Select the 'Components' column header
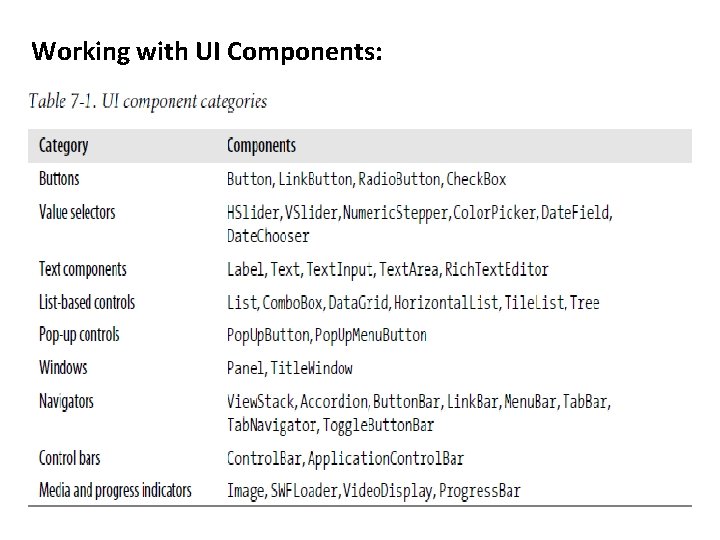 [261, 146]
